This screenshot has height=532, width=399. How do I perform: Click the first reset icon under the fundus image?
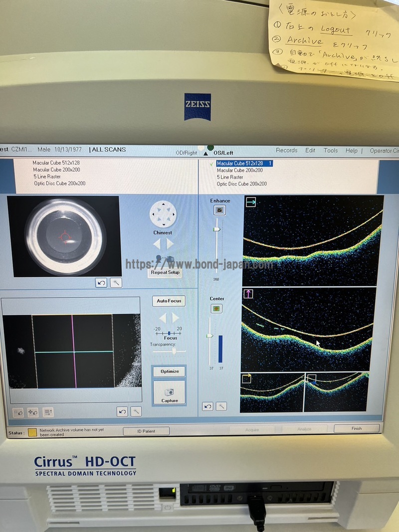(x=18, y=412)
